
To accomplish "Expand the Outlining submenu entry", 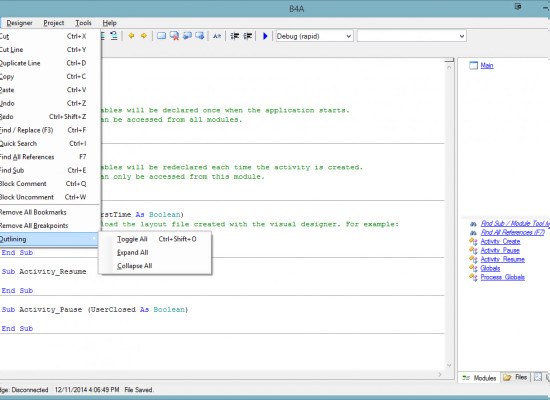I will [49, 239].
